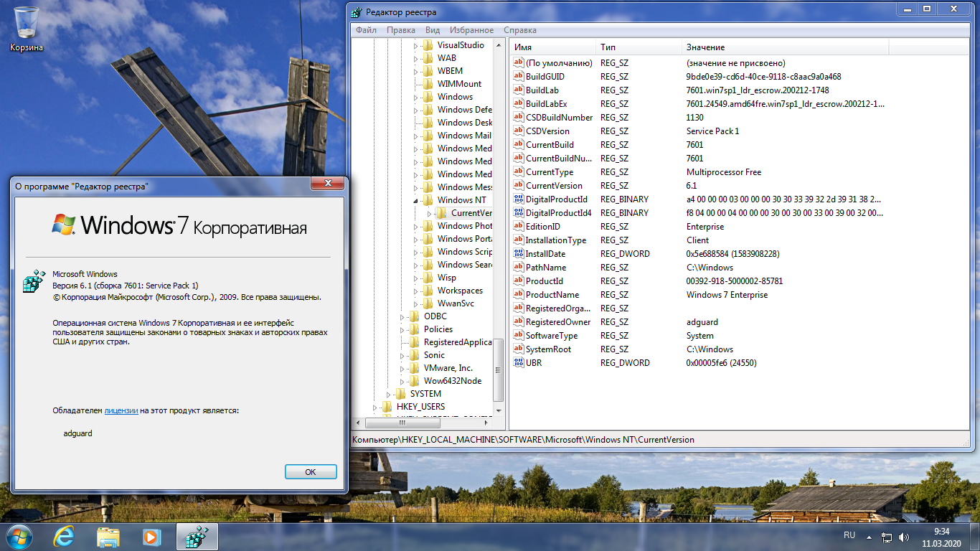Click the InstallDate DWORD icon
The height and width of the screenshot is (551, 980).
(x=519, y=254)
